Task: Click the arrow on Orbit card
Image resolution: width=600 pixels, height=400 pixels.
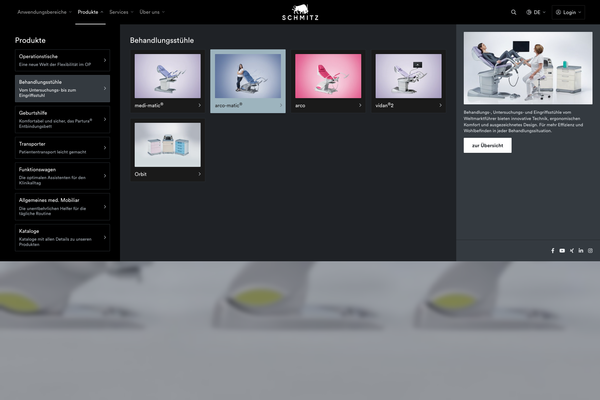Action: [x=199, y=174]
